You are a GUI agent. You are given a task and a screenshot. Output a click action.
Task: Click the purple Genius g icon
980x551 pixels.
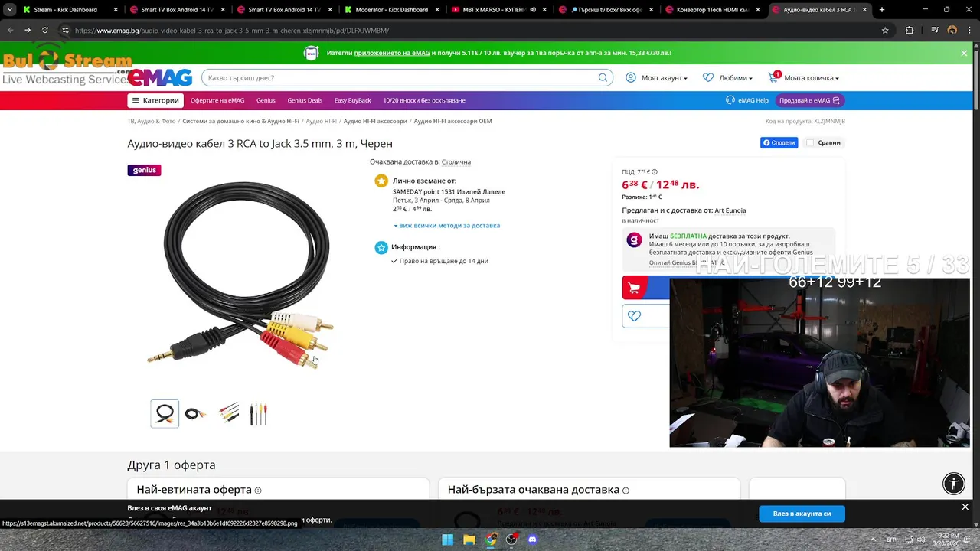[x=634, y=240]
